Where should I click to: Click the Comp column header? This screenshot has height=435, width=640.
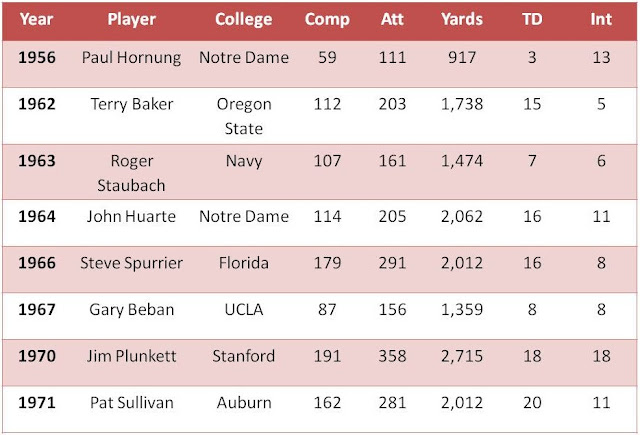pyautogui.click(x=327, y=20)
